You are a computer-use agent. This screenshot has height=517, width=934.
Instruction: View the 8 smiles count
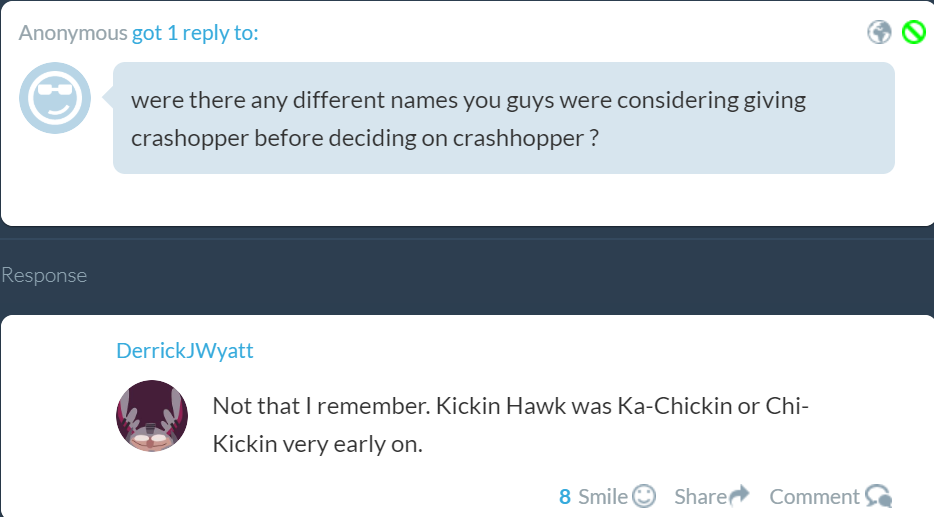[x=565, y=496]
